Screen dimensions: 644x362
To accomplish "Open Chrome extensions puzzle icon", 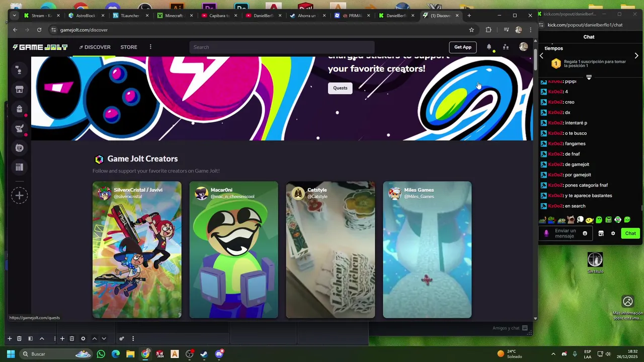I will click(488, 30).
